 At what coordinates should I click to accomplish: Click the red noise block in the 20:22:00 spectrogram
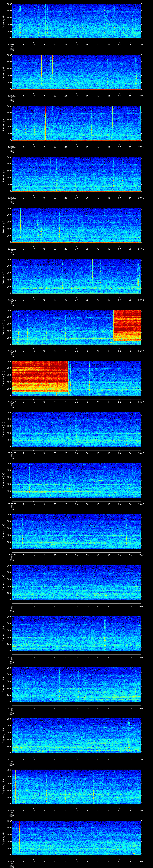point(127,326)
